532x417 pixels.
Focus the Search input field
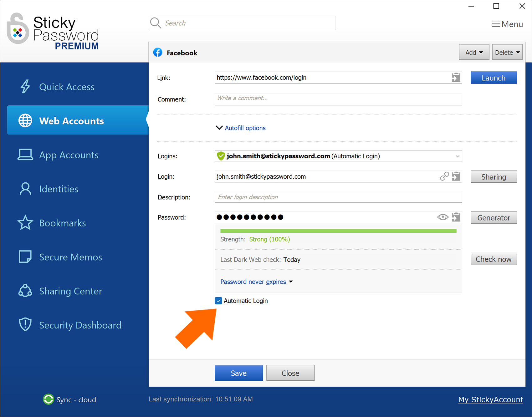coord(242,23)
